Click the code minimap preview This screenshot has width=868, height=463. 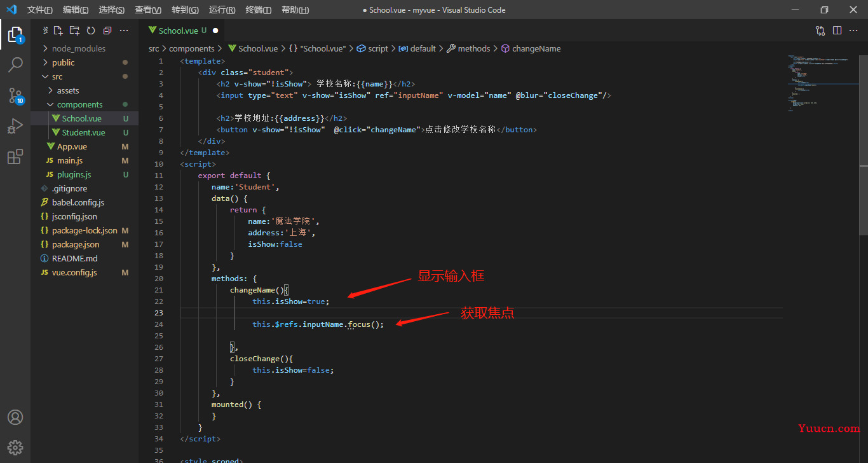coord(820,83)
